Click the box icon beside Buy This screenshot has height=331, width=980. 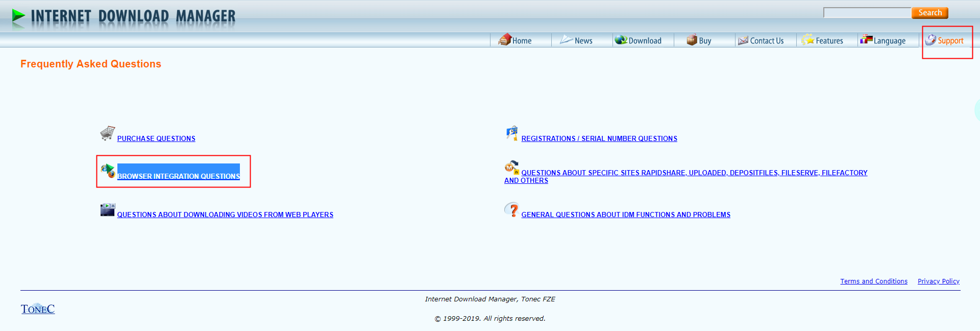coord(692,40)
